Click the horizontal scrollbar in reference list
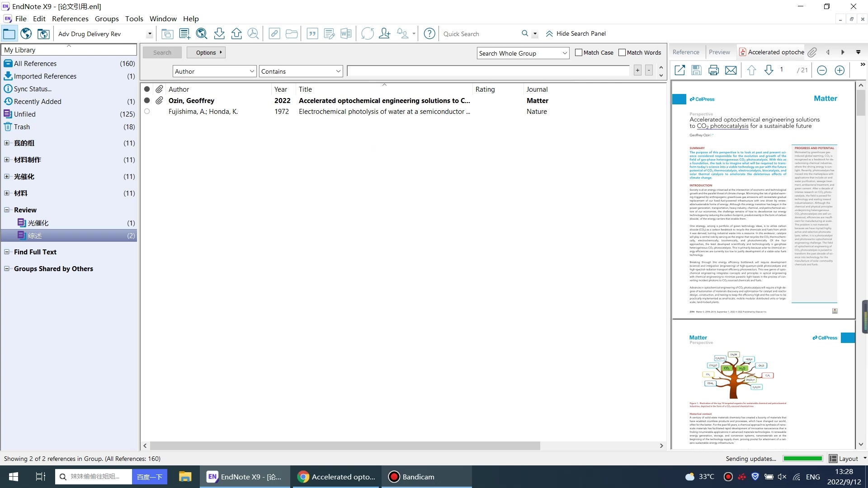Viewport: 868px width, 488px height. (345, 446)
